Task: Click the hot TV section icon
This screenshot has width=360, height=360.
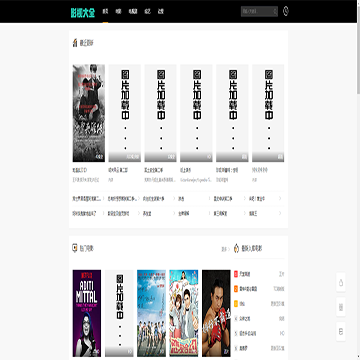Action: point(75,248)
